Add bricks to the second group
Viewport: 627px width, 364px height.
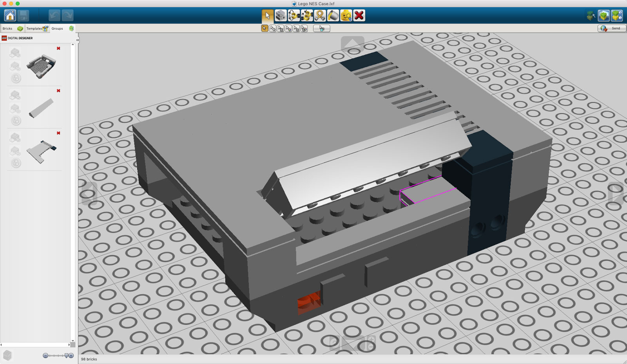[15, 95]
